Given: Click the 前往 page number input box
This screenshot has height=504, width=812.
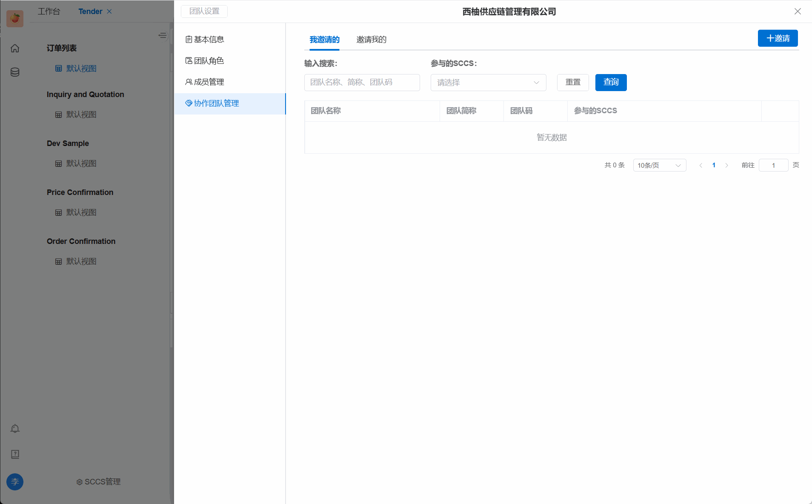Looking at the screenshot, I should pos(773,165).
